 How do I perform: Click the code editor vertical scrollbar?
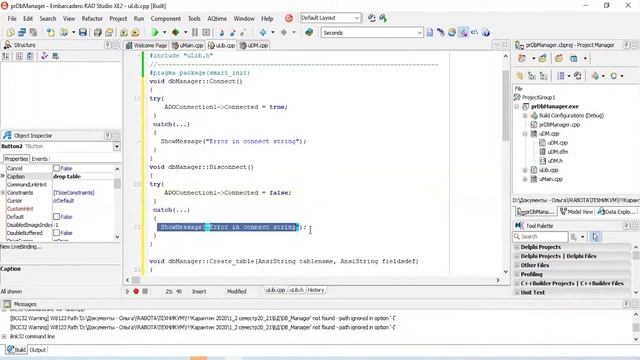(506, 163)
